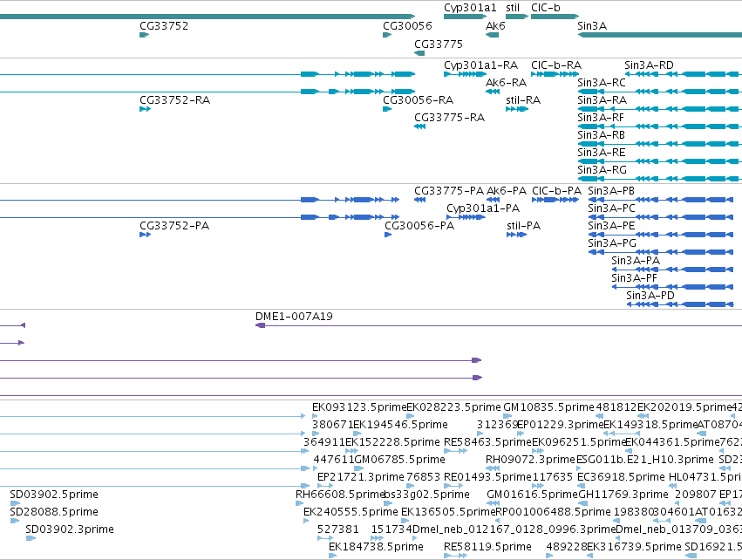Select the RE58119.5prime EST label

click(488, 547)
